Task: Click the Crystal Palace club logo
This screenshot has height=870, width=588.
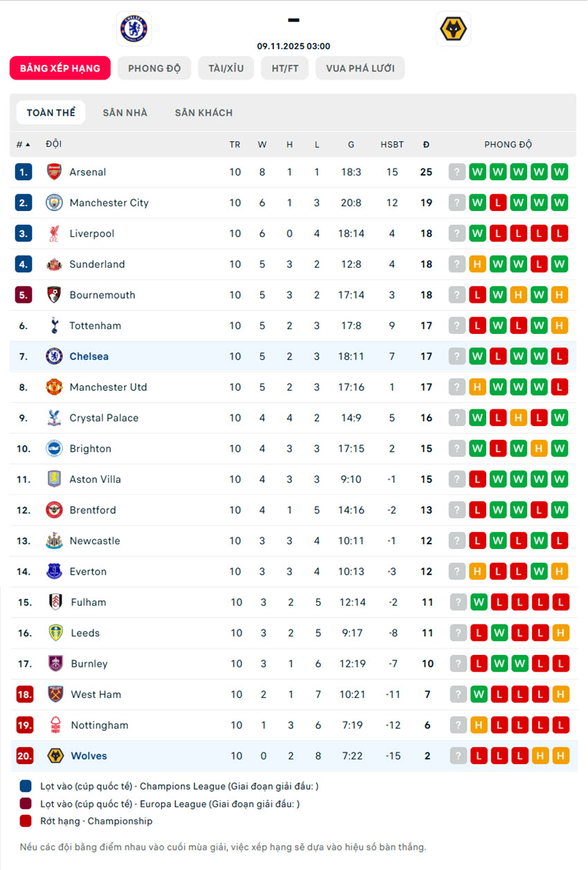Action: (x=54, y=418)
